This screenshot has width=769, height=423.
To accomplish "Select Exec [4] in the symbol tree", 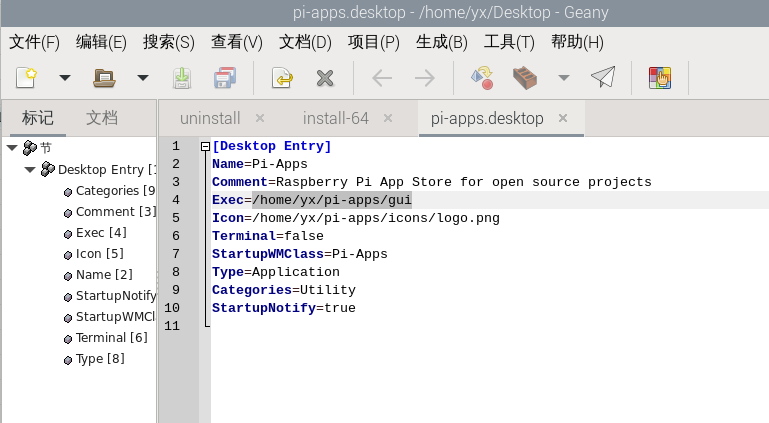I will 101,233.
